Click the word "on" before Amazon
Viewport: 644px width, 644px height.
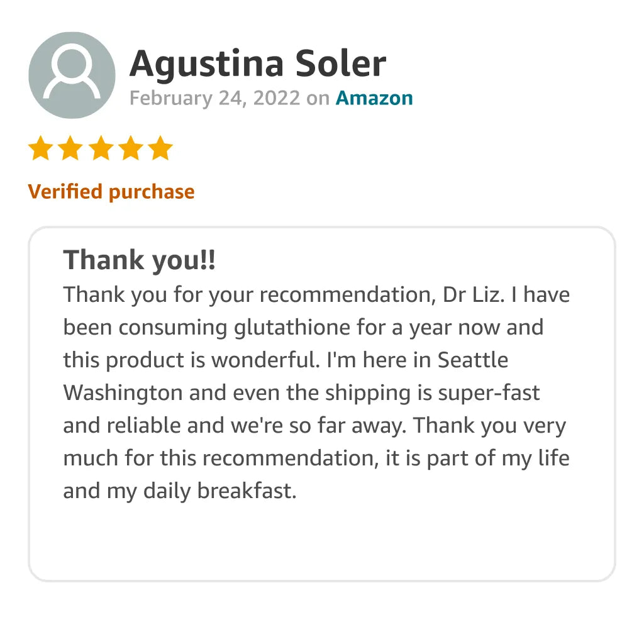click(x=318, y=98)
